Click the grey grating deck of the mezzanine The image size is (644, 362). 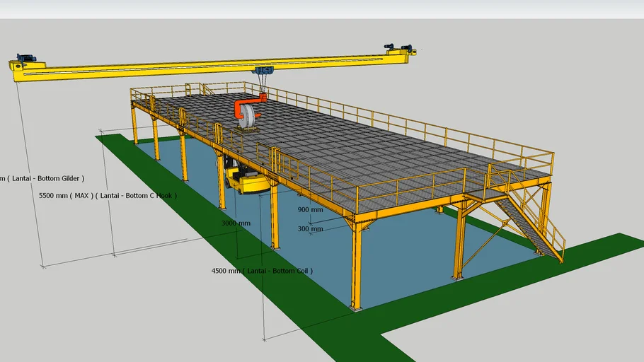coord(354,148)
